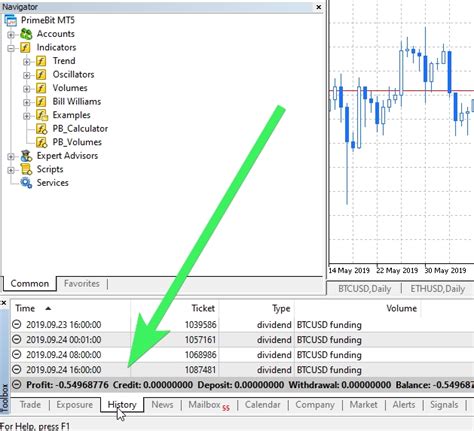Click the Services gear icon
Viewport: 474px width, 431px height.
click(x=26, y=183)
